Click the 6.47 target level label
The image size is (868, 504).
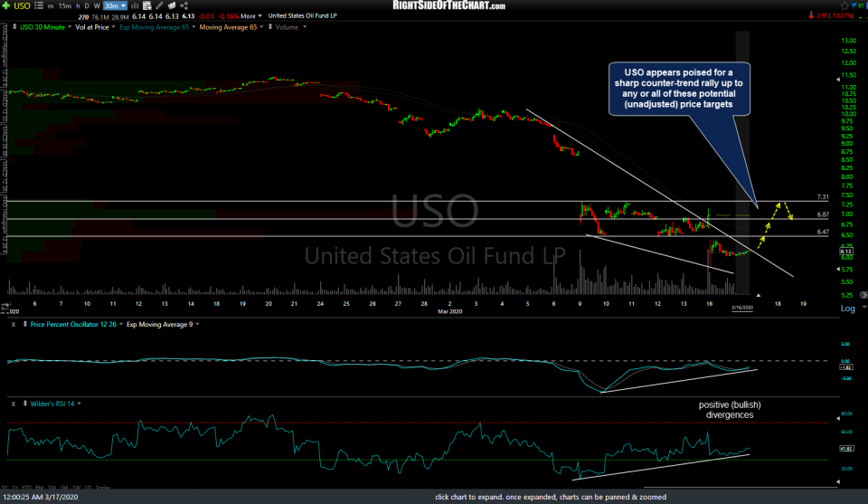[x=823, y=232]
